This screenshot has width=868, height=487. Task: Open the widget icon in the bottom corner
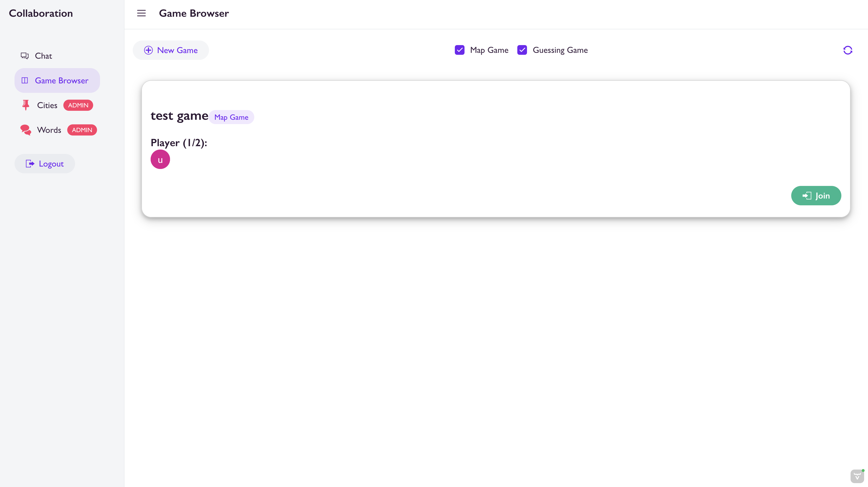pos(857,476)
